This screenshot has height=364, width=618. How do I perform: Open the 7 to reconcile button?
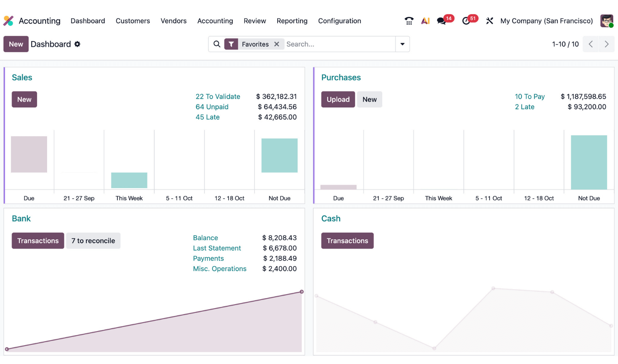click(93, 241)
